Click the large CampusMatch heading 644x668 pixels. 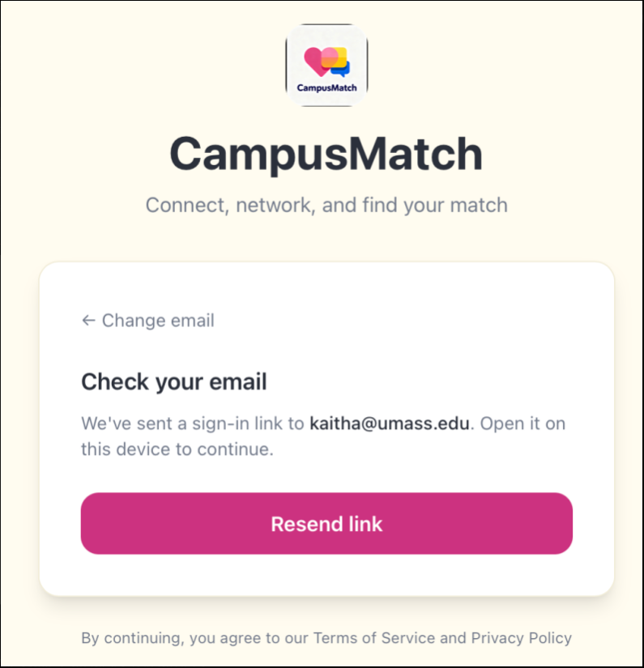click(x=326, y=154)
